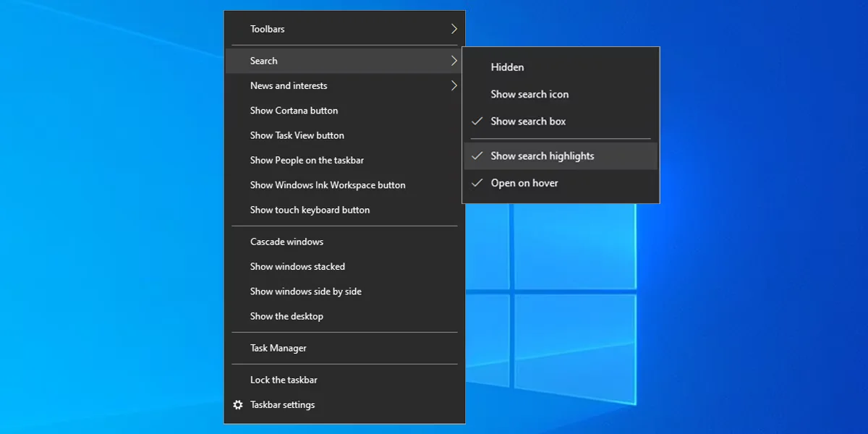
Task: Expand the Toolbars submenu arrow
Action: [x=454, y=29]
